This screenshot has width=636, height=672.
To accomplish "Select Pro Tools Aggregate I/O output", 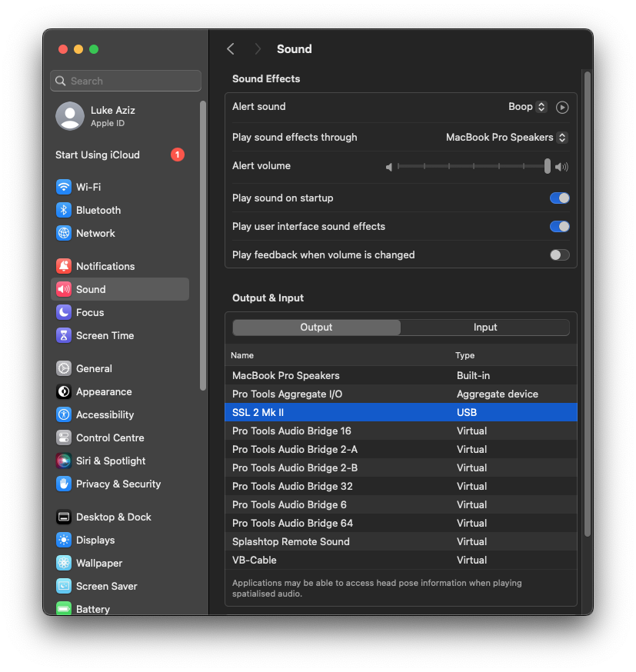I will (x=401, y=394).
